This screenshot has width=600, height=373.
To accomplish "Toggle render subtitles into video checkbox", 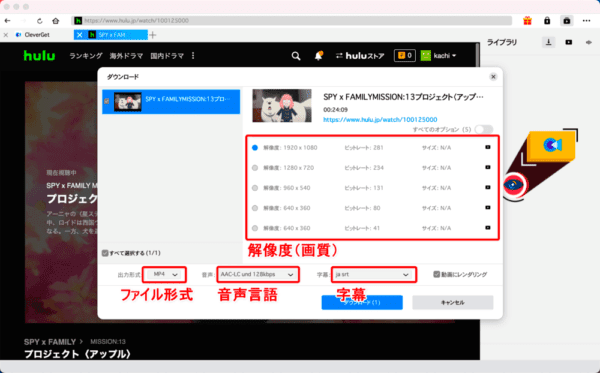I will point(437,274).
